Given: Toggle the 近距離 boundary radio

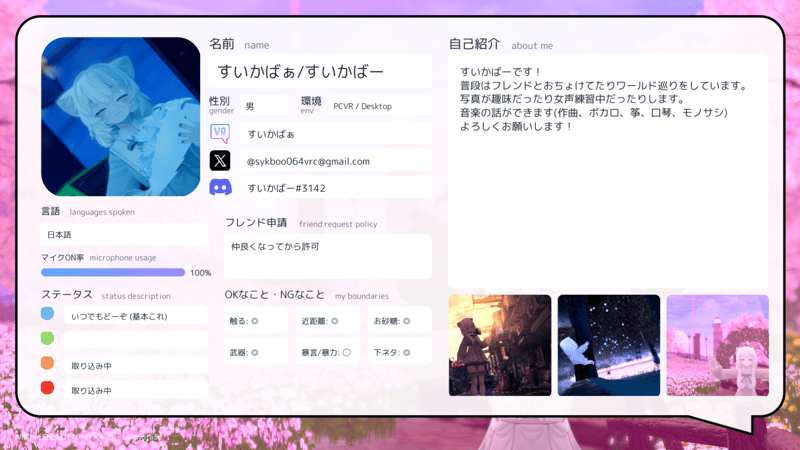Looking at the screenshot, I should click(x=335, y=321).
